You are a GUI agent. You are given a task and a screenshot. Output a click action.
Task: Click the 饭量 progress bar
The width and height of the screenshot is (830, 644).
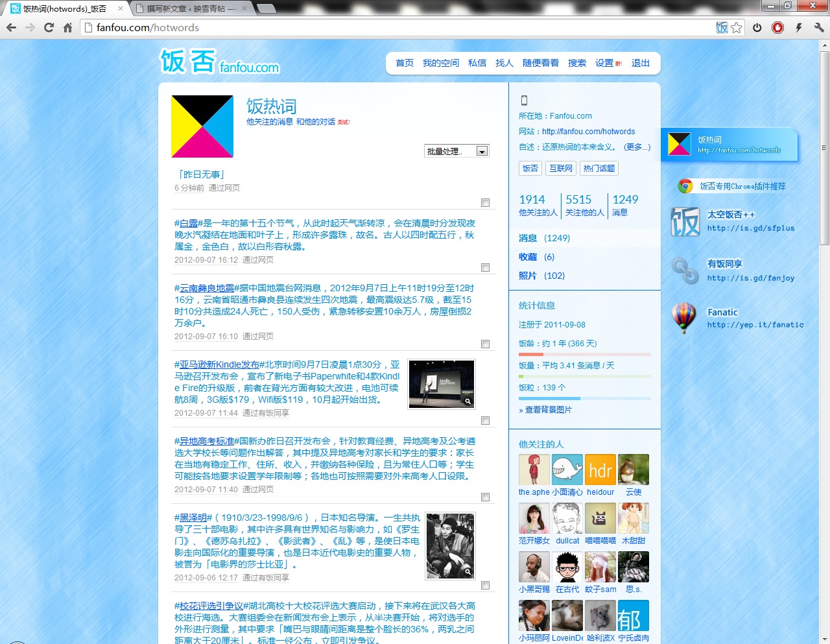(x=585, y=376)
